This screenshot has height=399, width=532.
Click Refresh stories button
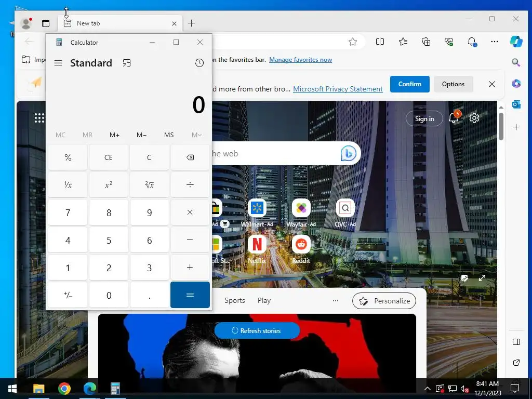(257, 330)
